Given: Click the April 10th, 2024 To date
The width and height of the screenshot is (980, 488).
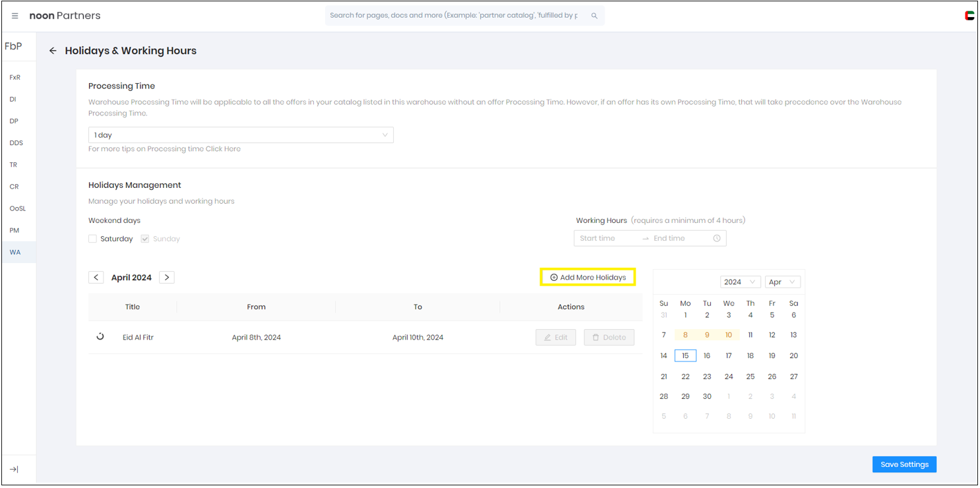Looking at the screenshot, I should [417, 338].
